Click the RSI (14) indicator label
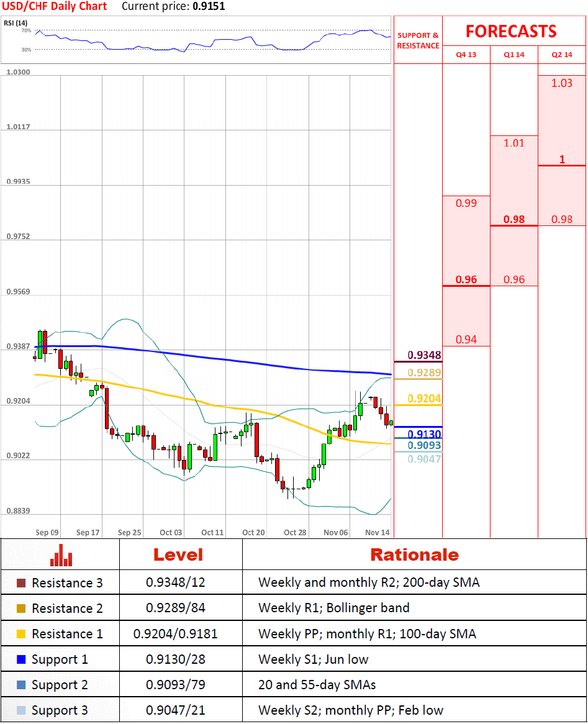The image size is (588, 724). coord(15,24)
